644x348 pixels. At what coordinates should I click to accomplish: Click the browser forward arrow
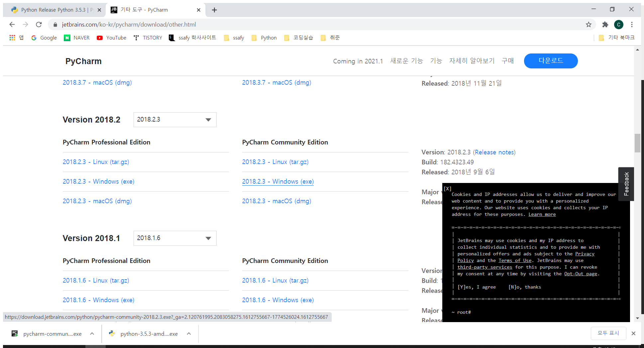point(25,24)
